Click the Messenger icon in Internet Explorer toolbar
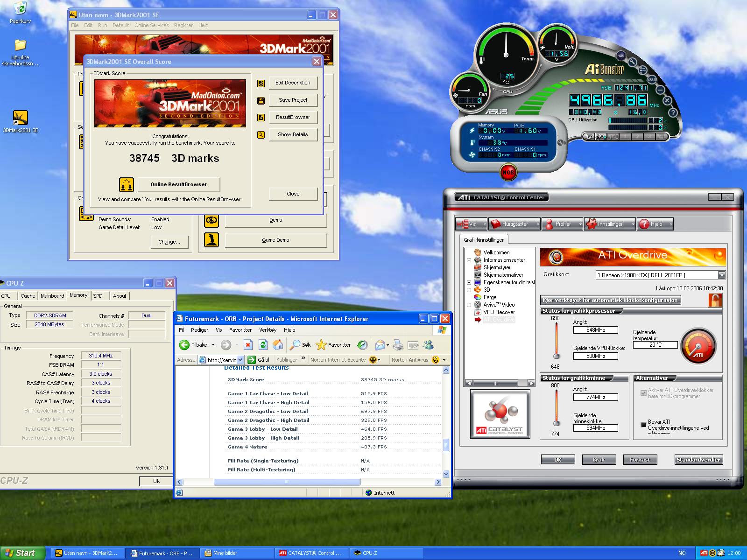Viewport: 747px width, 560px height. click(428, 345)
